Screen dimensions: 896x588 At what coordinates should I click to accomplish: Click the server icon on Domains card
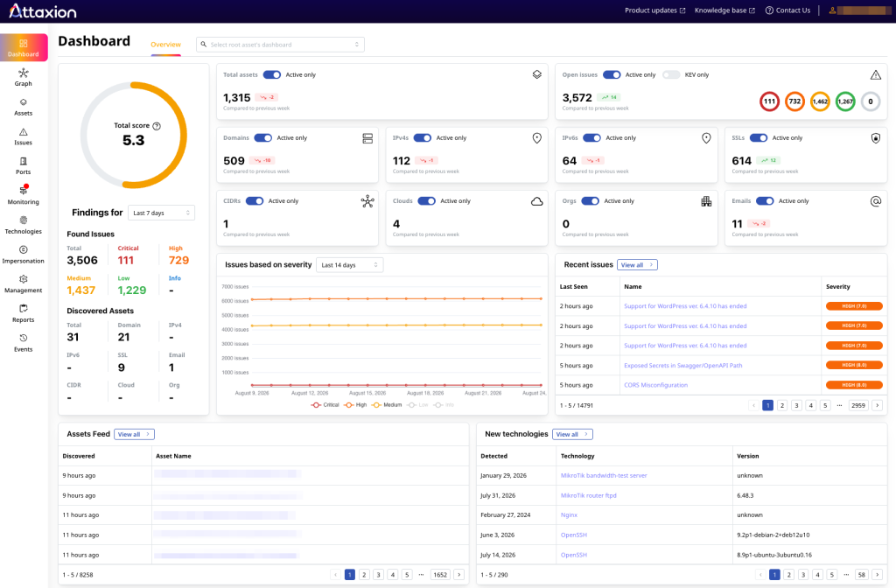[367, 138]
